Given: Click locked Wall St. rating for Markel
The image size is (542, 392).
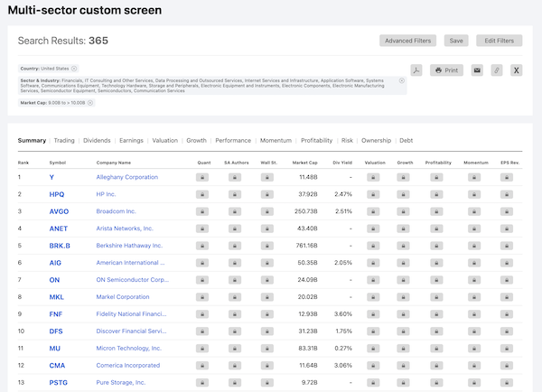Looking at the screenshot, I should click(x=267, y=297).
